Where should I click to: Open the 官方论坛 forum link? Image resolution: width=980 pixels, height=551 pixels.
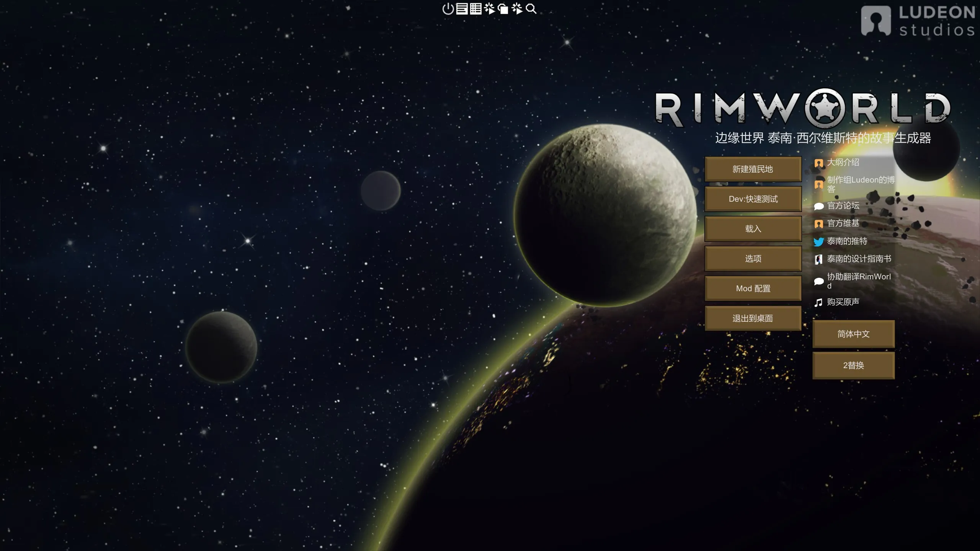tap(843, 206)
